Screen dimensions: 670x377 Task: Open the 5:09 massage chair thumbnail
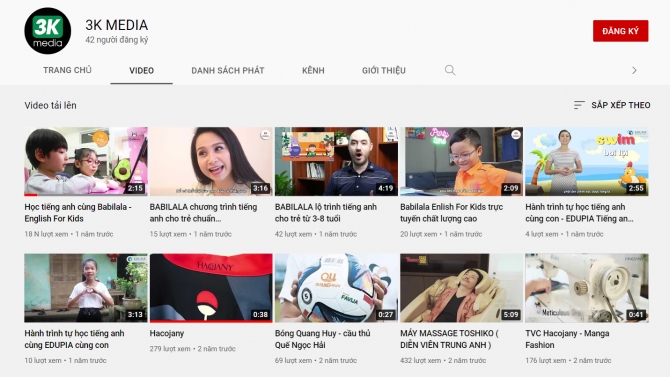(x=461, y=288)
